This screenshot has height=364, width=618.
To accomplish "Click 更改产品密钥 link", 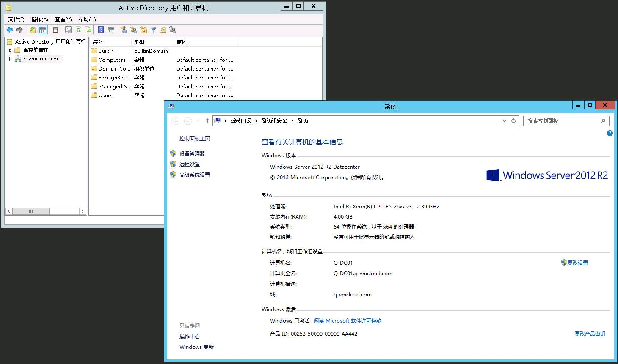I will click(590, 334).
